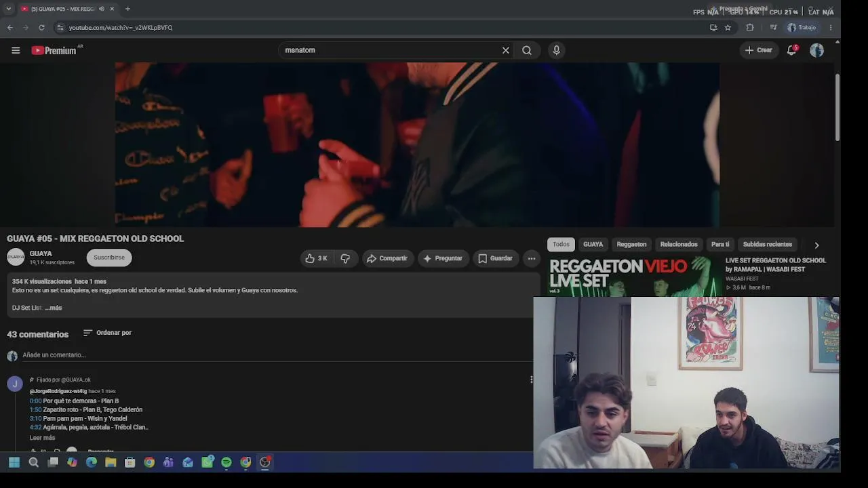Screen dimensions: 868x488
Task: Open Windows taskbar search
Action: [33, 462]
